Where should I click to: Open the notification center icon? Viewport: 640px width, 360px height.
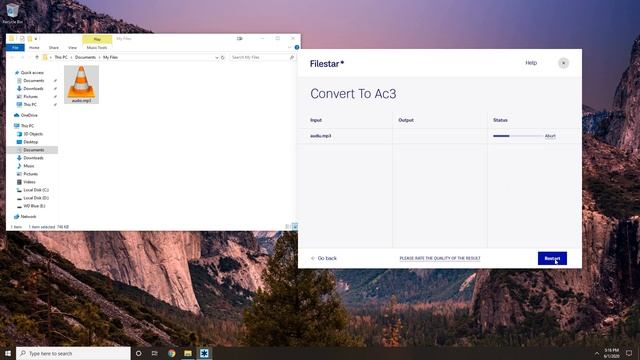[629, 353]
